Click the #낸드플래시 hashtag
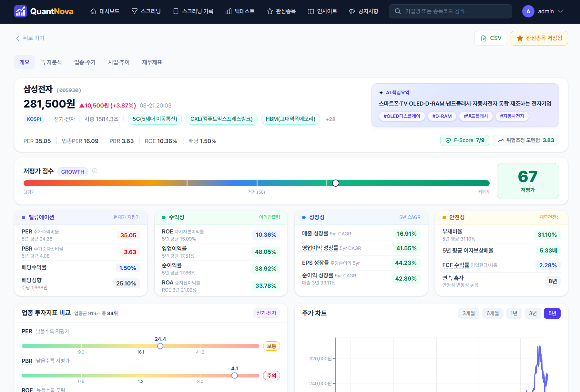Viewport: 580px width, 392px height. [x=476, y=116]
